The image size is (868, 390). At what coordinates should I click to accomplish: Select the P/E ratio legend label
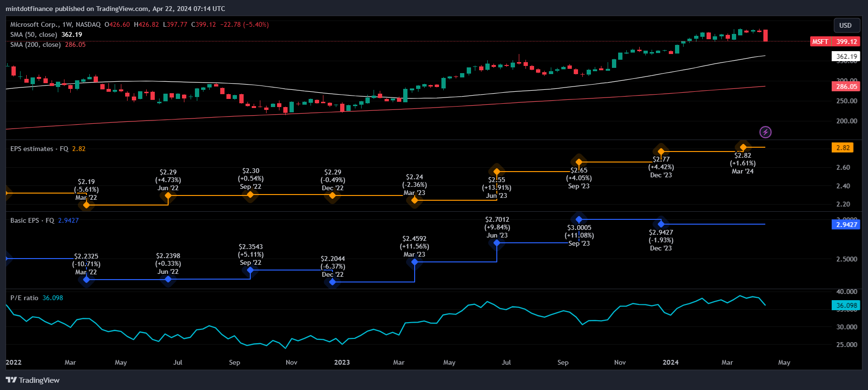(x=24, y=298)
